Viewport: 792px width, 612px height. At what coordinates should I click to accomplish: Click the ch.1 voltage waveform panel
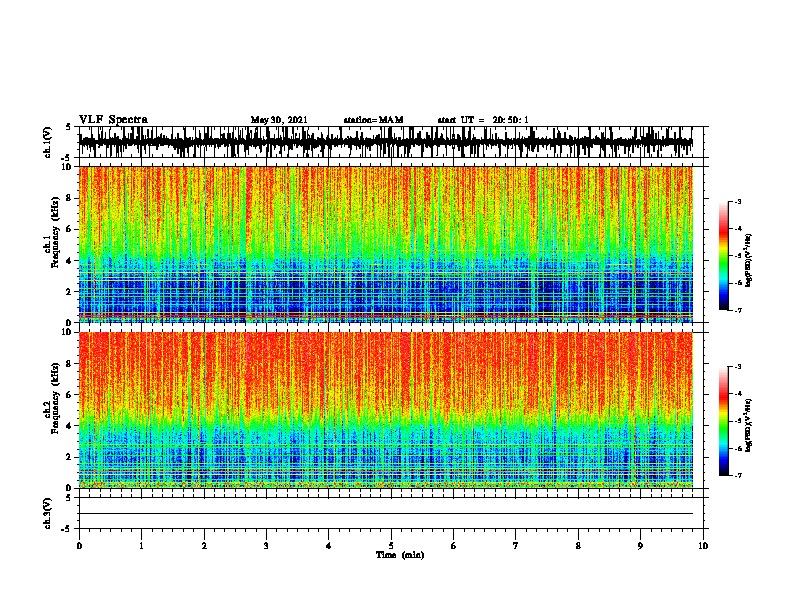[x=391, y=142]
